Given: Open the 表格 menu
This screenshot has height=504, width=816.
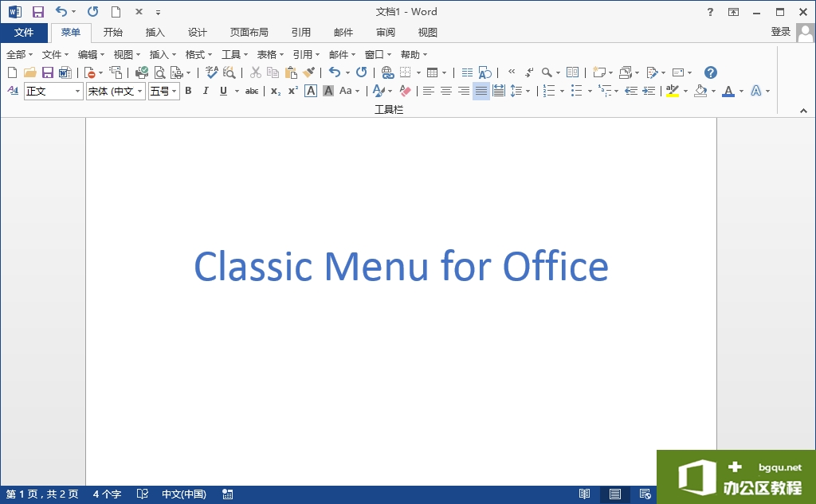Looking at the screenshot, I should [x=271, y=55].
